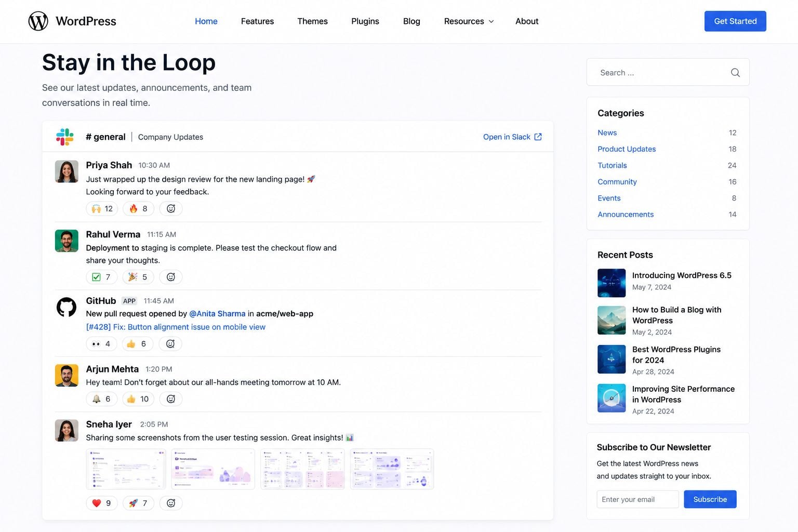
Task: Click acme/web-app repository name
Action: point(285,314)
